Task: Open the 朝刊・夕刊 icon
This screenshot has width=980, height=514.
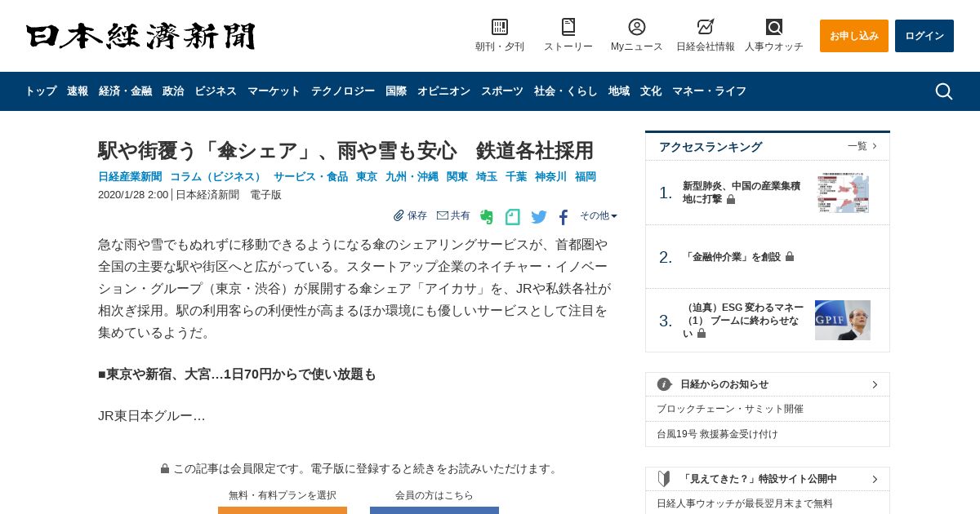Action: (500, 27)
